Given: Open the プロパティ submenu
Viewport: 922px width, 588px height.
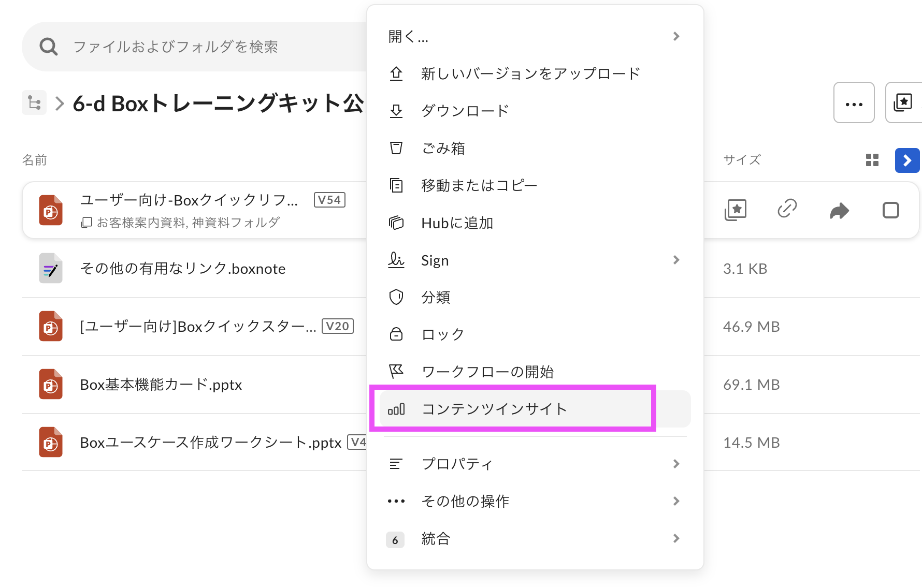Looking at the screenshot, I should tap(535, 464).
